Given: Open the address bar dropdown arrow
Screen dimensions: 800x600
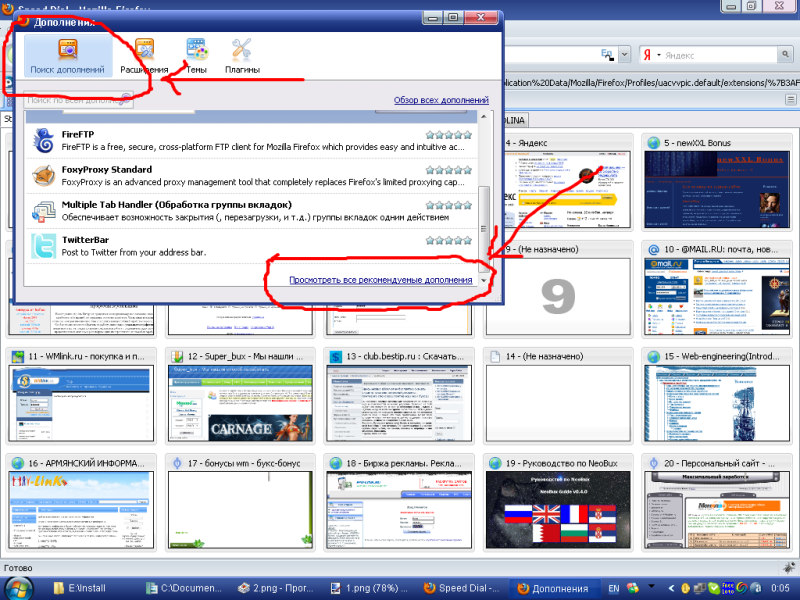Looking at the screenshot, I should (624, 54).
